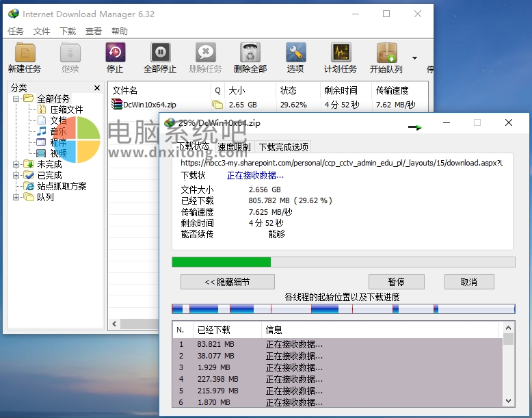Viewport: 532px width, 418px height.
Task: Click the 全部停止 (stop all) icon
Action: click(160, 53)
